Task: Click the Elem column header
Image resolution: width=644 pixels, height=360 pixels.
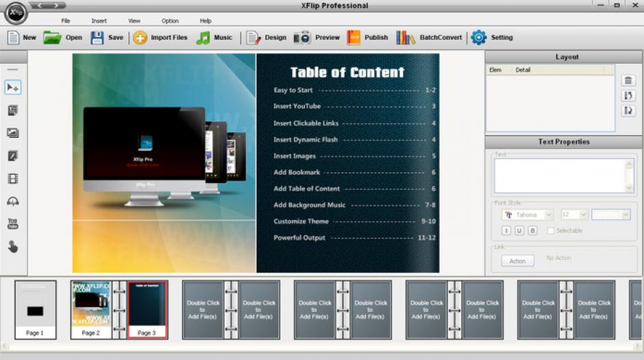Action: tap(498, 70)
